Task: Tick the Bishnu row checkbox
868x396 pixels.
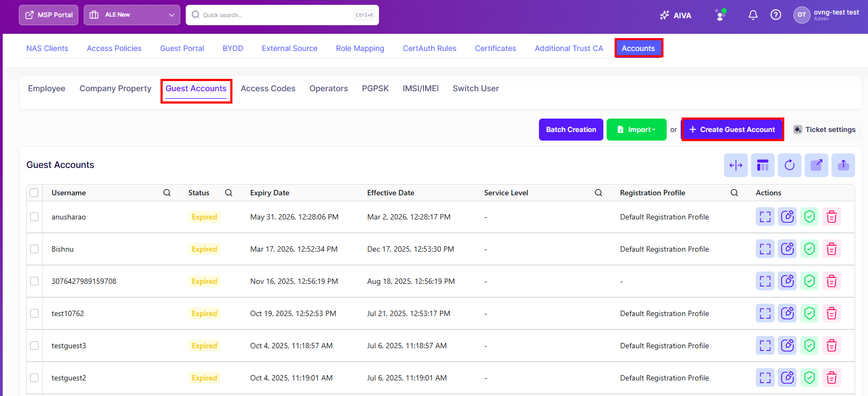Action: coord(34,249)
